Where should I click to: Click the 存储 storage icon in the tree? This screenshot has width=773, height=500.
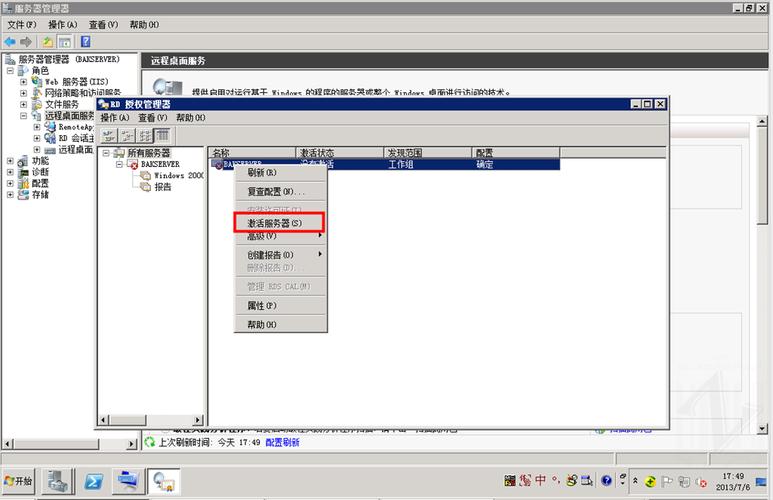pos(23,195)
